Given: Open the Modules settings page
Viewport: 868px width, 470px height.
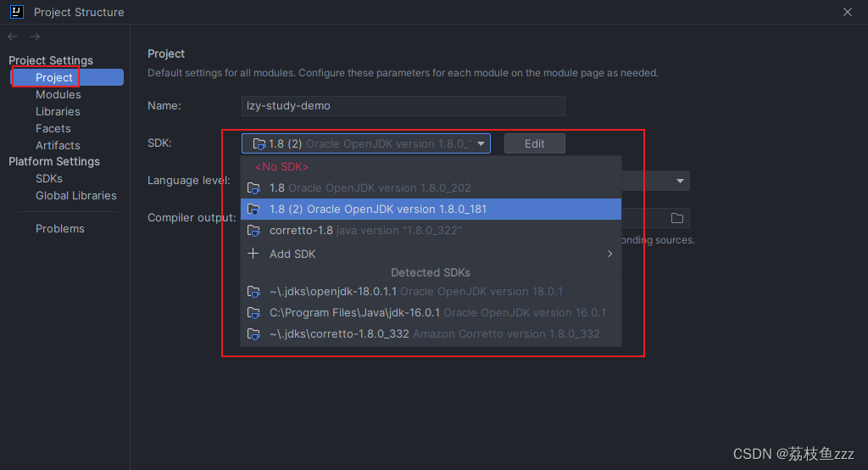Looking at the screenshot, I should pyautogui.click(x=58, y=95).
